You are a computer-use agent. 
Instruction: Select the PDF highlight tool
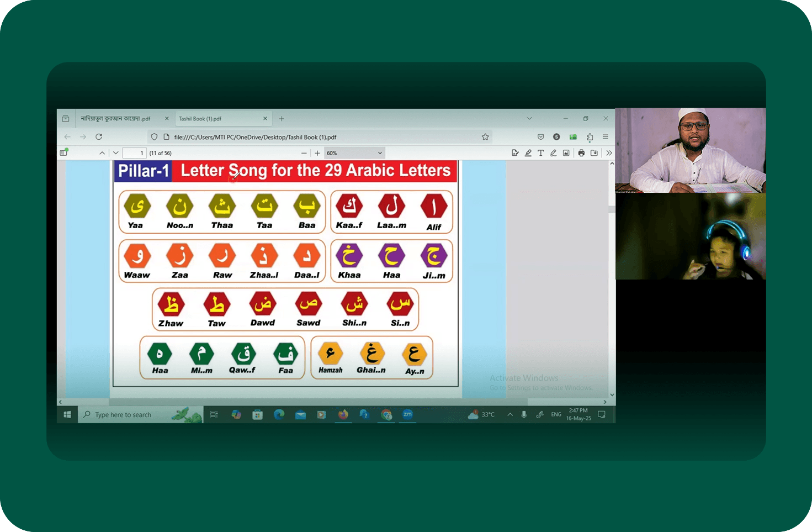pyautogui.click(x=528, y=153)
